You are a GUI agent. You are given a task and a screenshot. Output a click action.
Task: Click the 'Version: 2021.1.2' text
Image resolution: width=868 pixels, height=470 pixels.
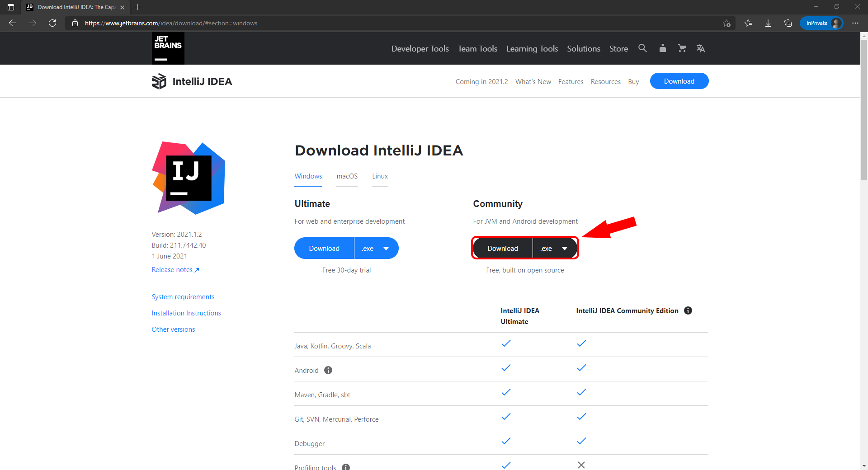(177, 235)
